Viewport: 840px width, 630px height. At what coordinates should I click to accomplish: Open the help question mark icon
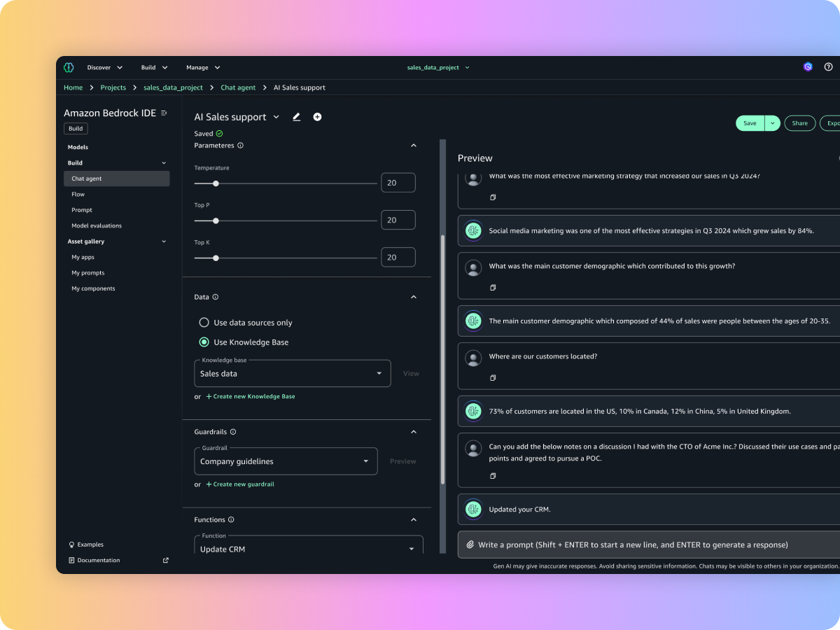click(828, 67)
